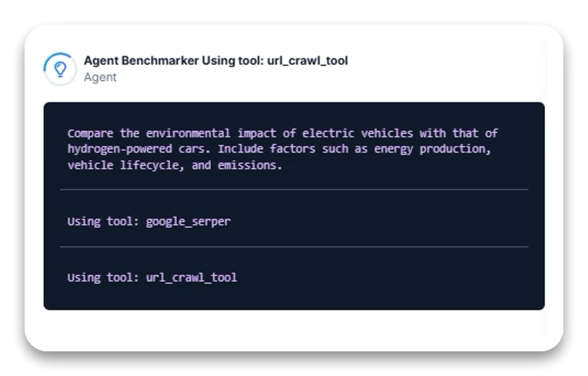The image size is (588, 376).
Task: Click the hydrogen-powered word in the prompt
Action: (x=119, y=149)
